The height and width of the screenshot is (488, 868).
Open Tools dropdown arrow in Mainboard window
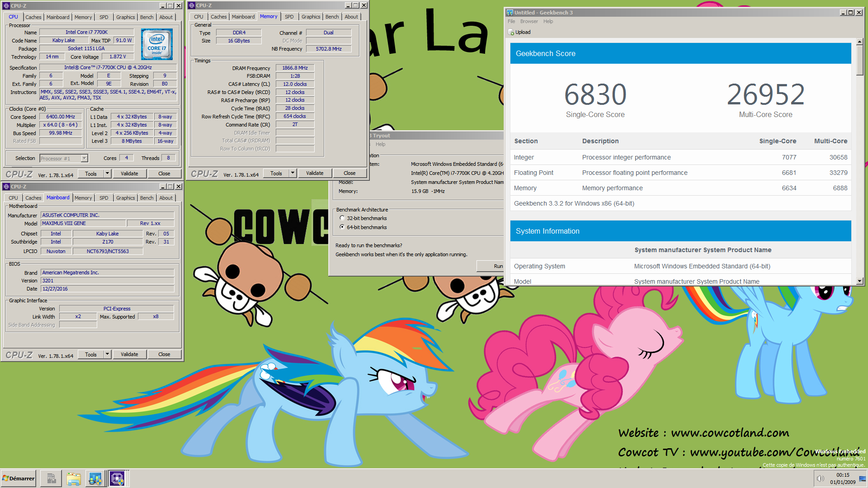pos(108,354)
